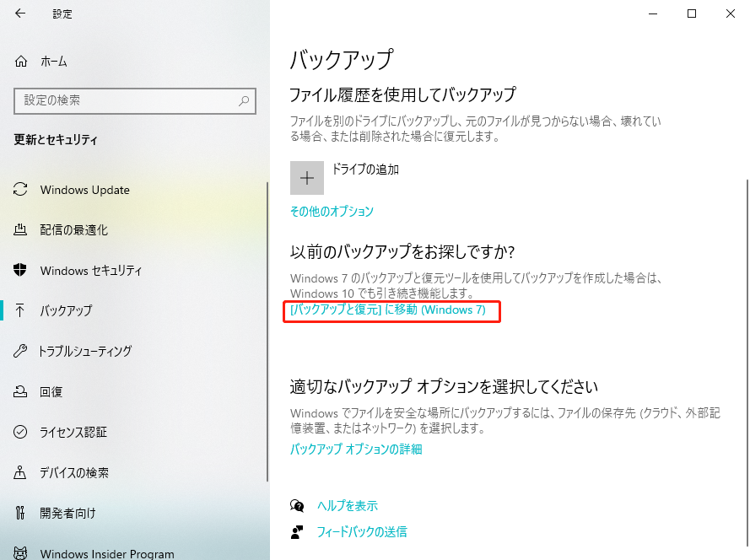
Task: Open [バックアップと復元] に移動 (Windows 7) link
Action: [x=388, y=310]
